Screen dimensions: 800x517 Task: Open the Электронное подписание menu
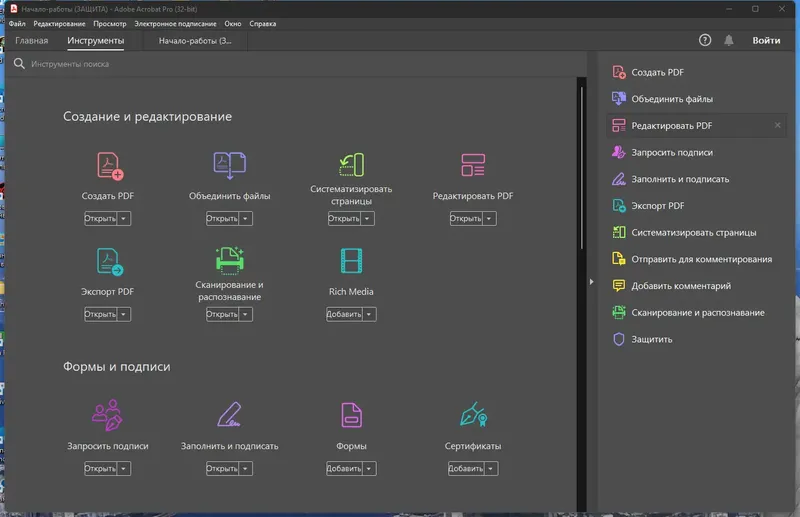click(x=175, y=23)
